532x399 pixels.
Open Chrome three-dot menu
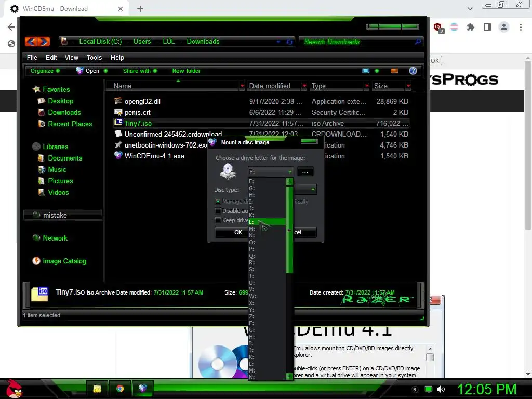521,27
